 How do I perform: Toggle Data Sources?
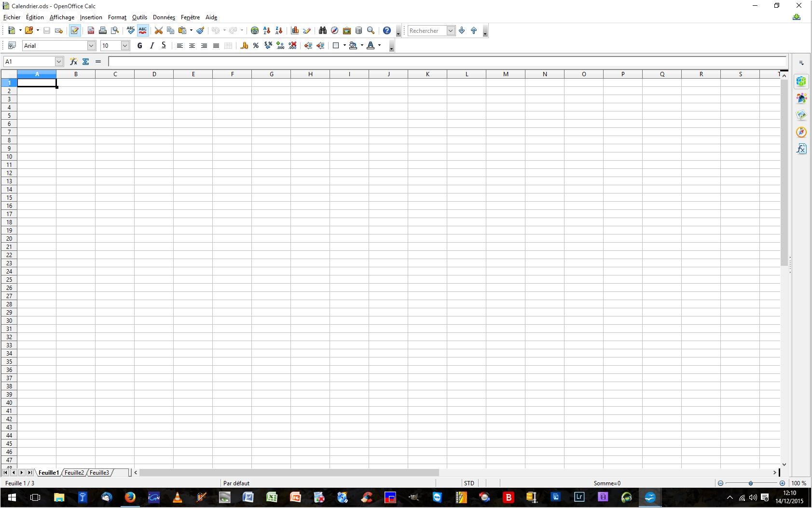359,30
